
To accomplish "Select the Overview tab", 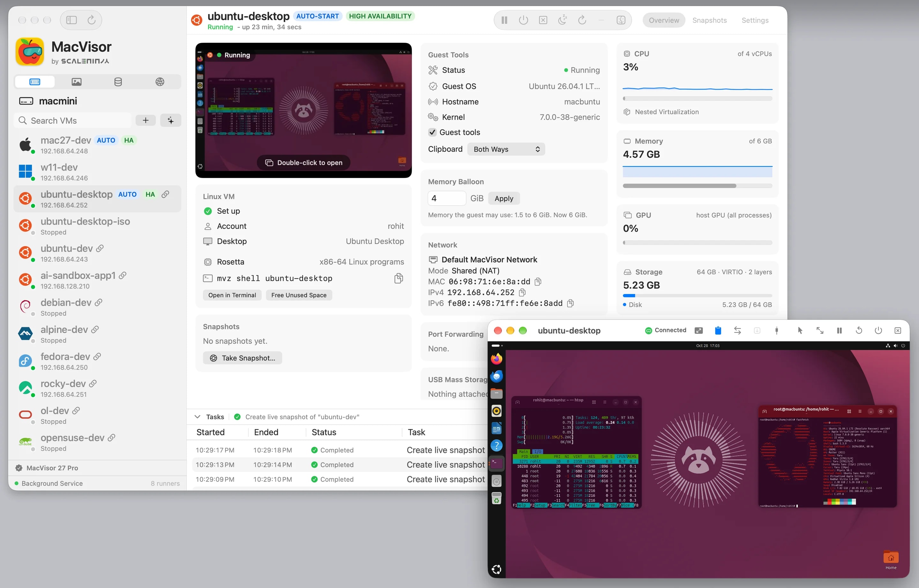I will [x=664, y=20].
